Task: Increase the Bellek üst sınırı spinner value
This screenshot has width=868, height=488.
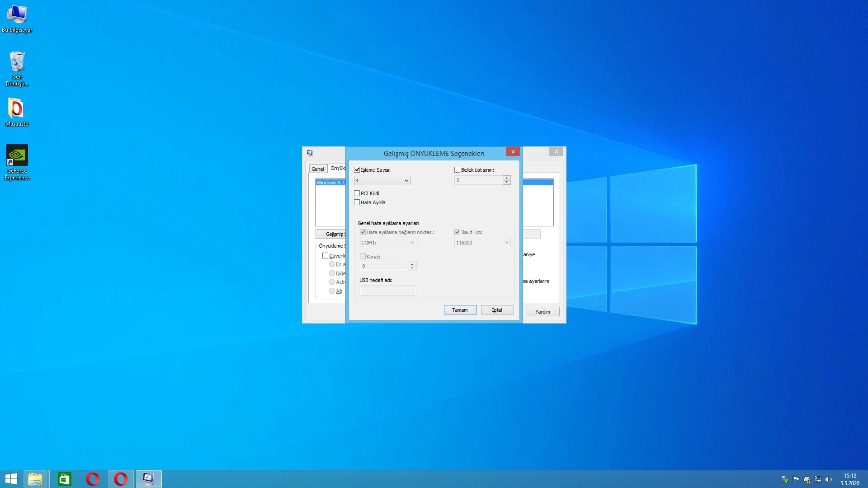Action: [506, 178]
